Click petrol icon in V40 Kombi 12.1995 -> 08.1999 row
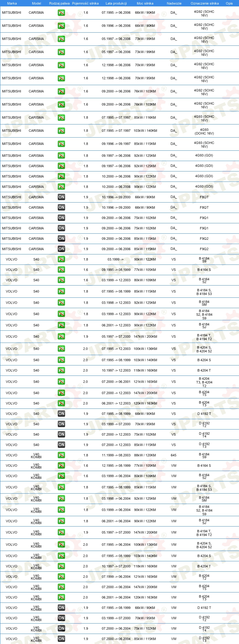The image size is (239, 644). tap(61, 466)
